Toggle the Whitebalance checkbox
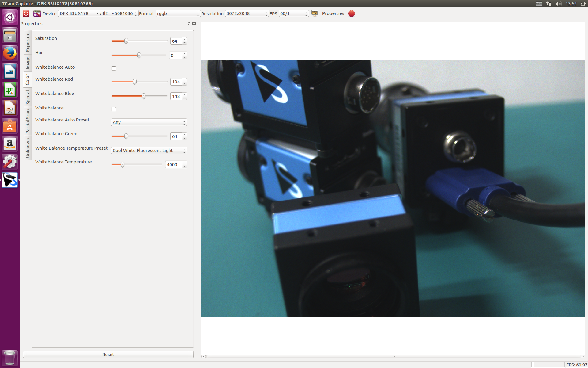The height and width of the screenshot is (368, 588). click(x=114, y=109)
